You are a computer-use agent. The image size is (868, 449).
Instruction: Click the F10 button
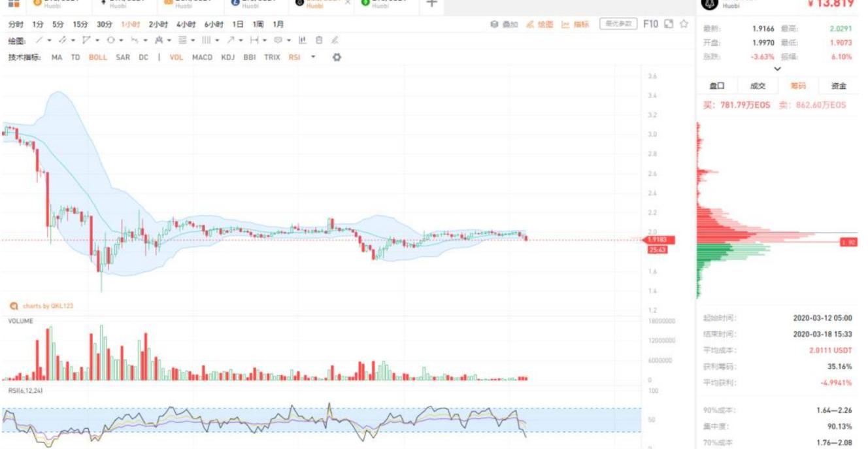650,24
